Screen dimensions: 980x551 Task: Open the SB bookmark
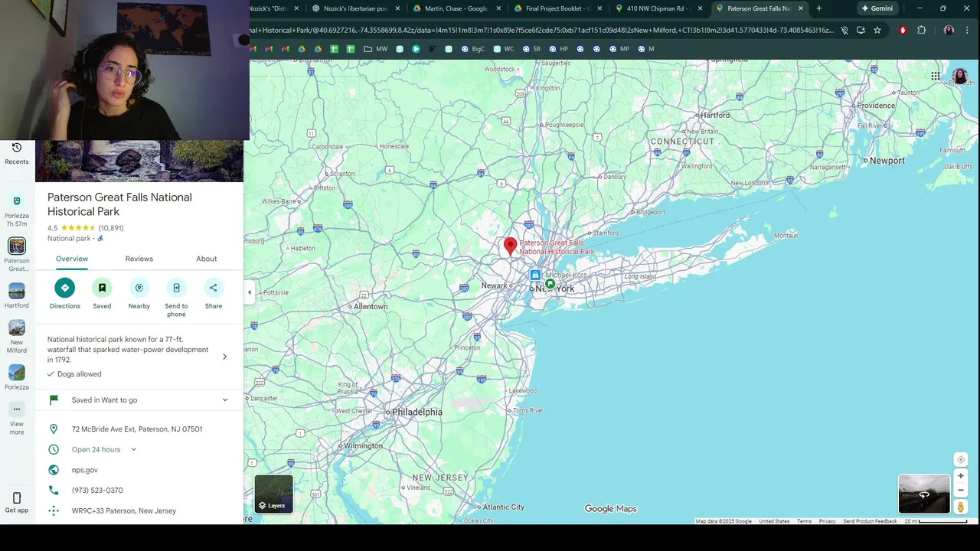click(531, 49)
